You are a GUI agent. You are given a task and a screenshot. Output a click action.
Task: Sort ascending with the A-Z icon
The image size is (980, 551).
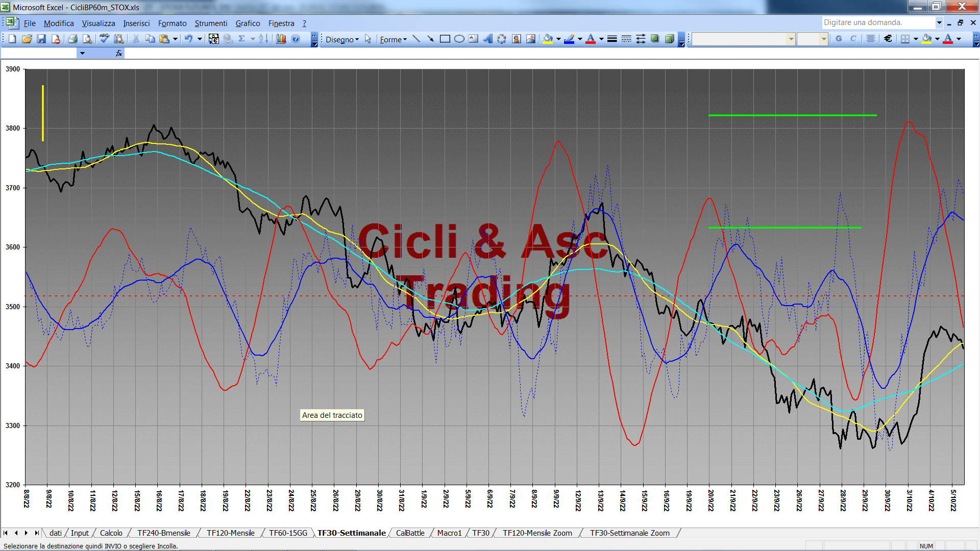[x=263, y=39]
